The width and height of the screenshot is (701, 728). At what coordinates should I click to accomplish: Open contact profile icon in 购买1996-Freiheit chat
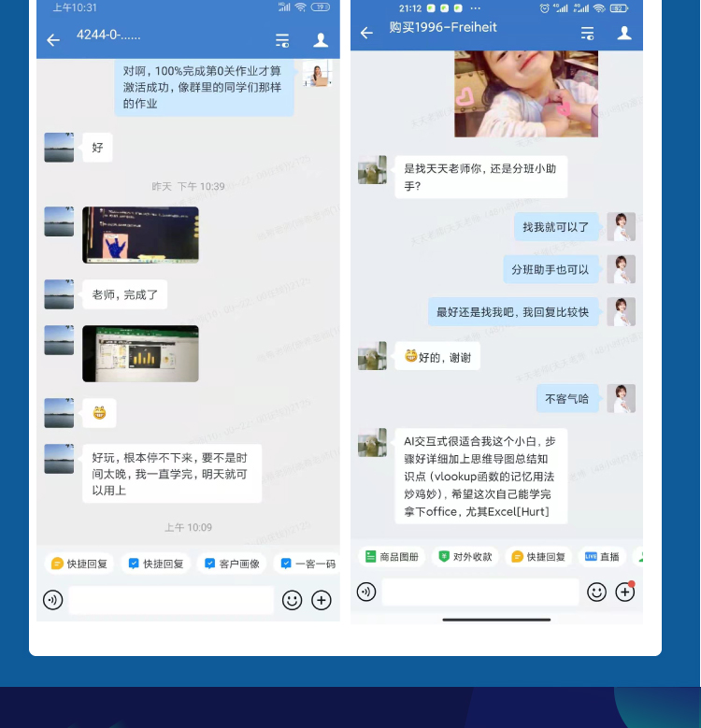[624, 33]
